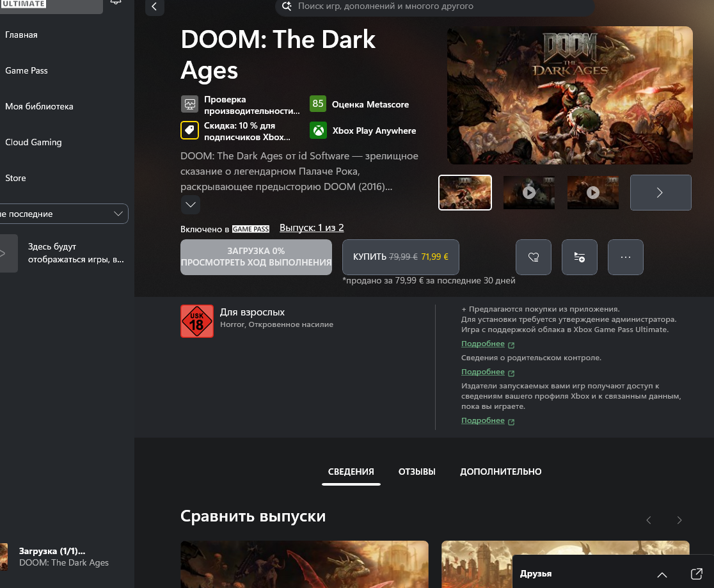Add game to wishlist heart button
This screenshot has height=588, width=714.
[x=533, y=257]
